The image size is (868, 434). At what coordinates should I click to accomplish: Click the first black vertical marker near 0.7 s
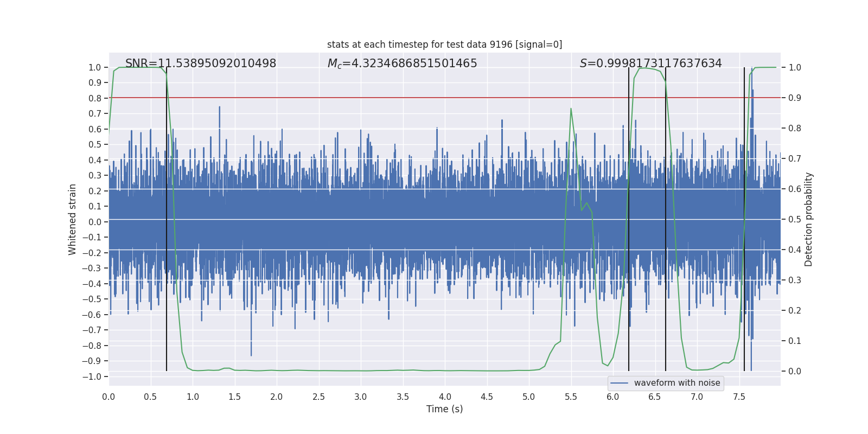tap(167, 219)
